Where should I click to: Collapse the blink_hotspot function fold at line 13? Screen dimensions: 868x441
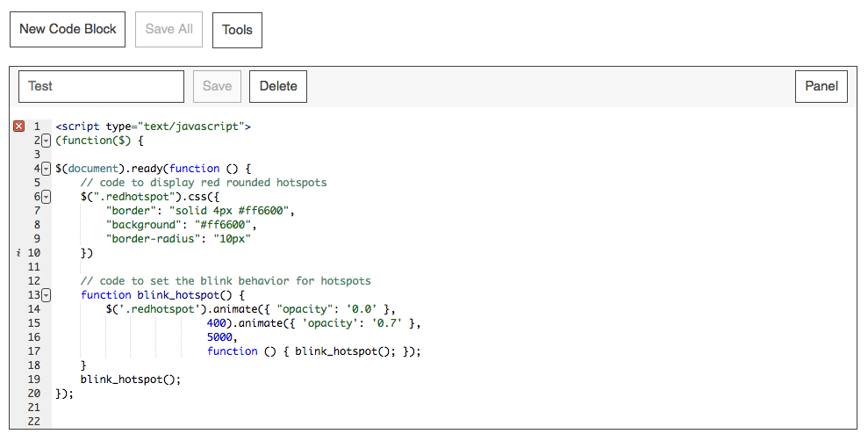[x=47, y=295]
